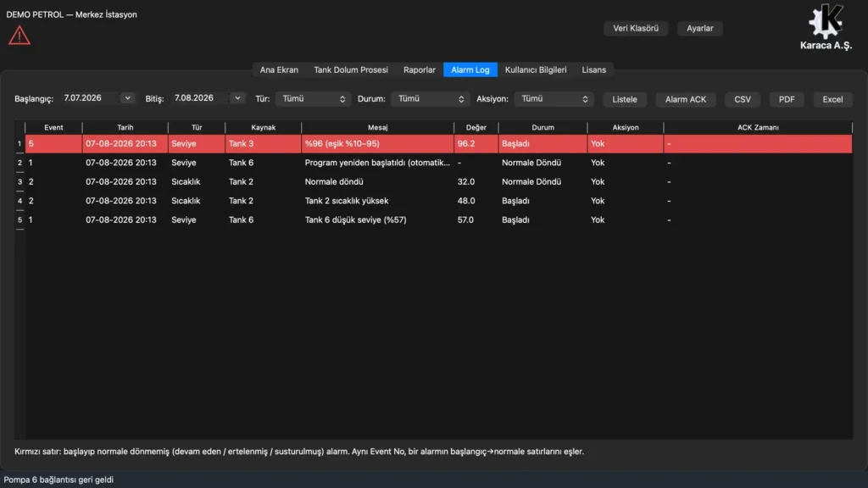The width and height of the screenshot is (868, 488).
Task: Go to the Lisans tab
Action: click(593, 69)
